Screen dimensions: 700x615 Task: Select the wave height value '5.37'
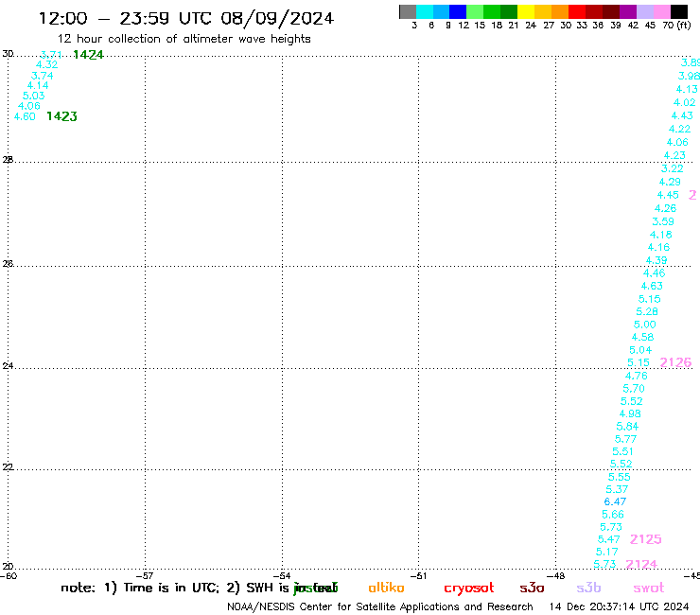tap(617, 489)
